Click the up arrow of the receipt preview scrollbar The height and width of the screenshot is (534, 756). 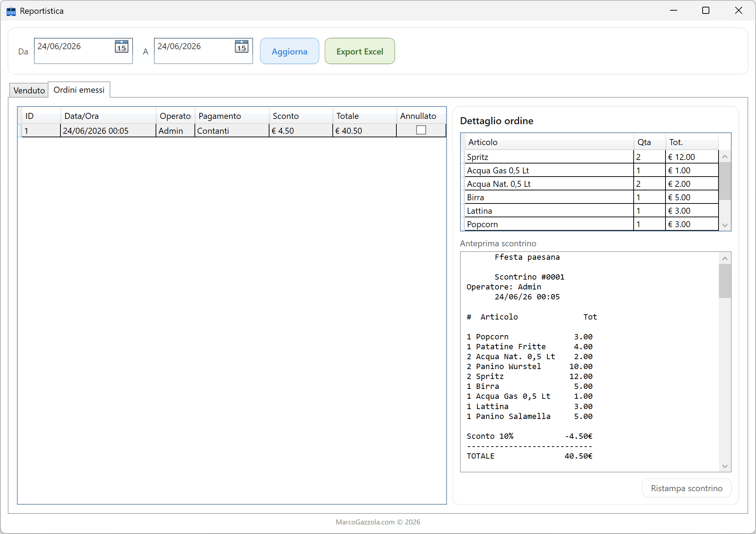[x=725, y=258]
